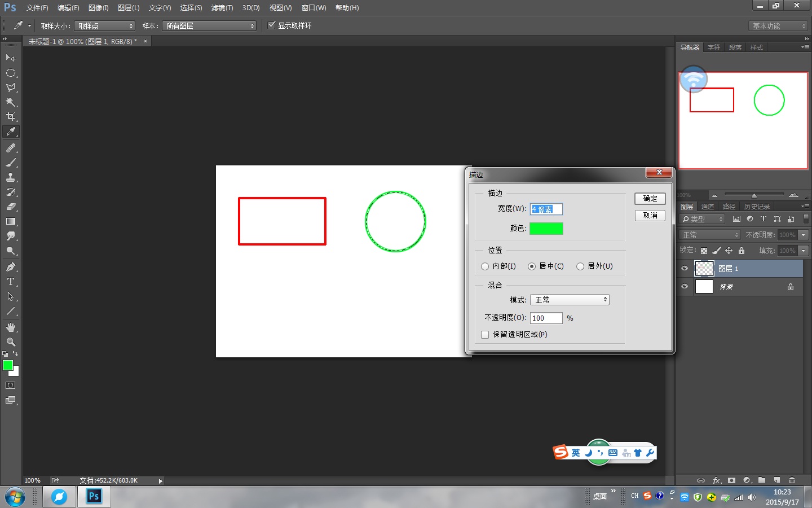This screenshot has height=508, width=812.
Task: Choose the 内部(I) stroke position
Action: tap(485, 266)
